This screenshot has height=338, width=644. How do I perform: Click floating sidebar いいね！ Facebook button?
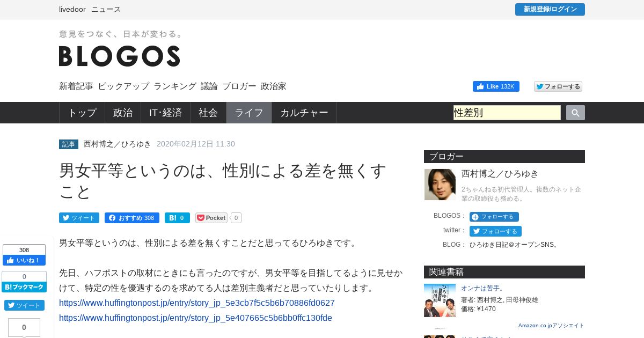(24, 260)
